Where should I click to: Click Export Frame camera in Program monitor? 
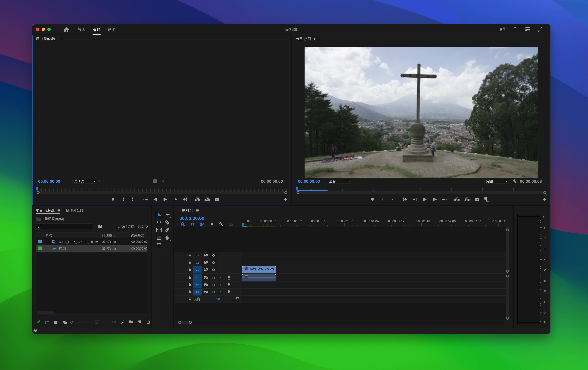click(477, 199)
